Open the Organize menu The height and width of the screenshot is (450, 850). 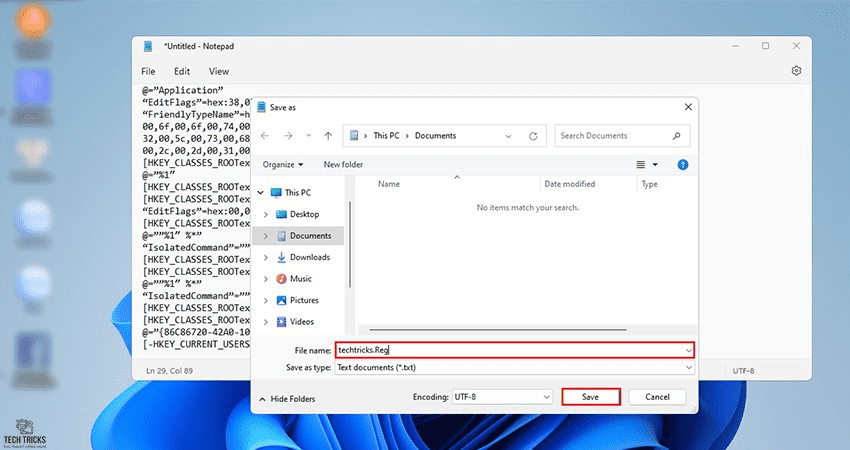pos(282,164)
